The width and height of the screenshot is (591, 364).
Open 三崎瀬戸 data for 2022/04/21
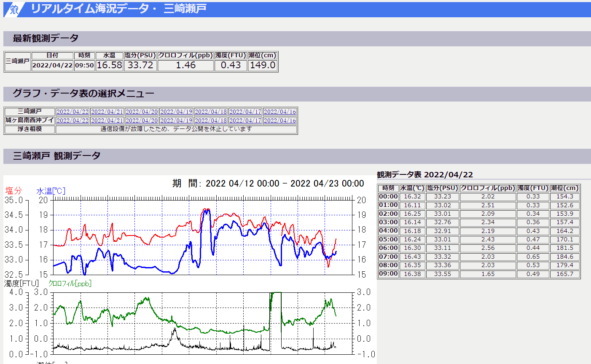(107, 112)
